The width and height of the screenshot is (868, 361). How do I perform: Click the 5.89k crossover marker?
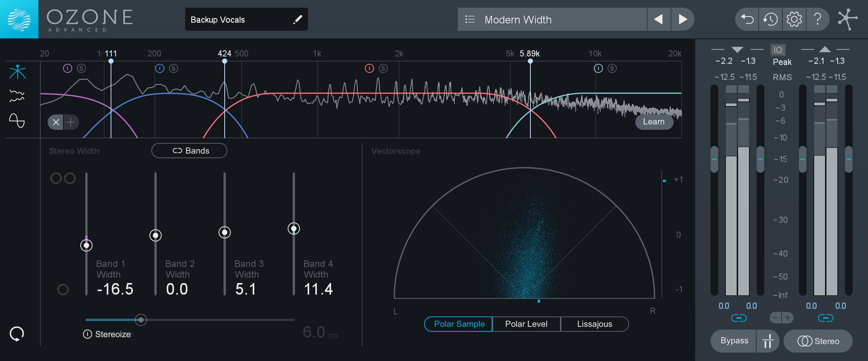click(530, 61)
